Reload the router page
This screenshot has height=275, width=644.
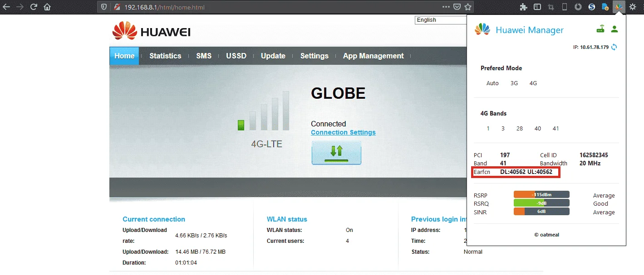pos(34,7)
